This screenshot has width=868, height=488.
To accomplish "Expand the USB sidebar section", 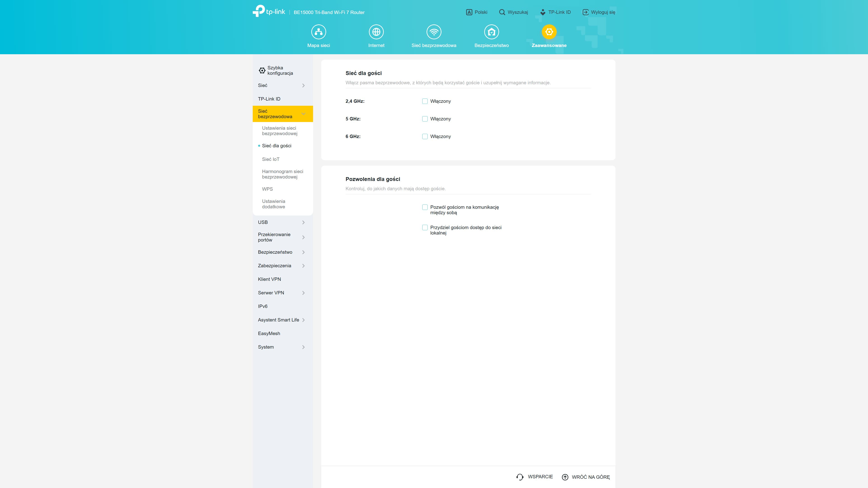I will 282,222.
